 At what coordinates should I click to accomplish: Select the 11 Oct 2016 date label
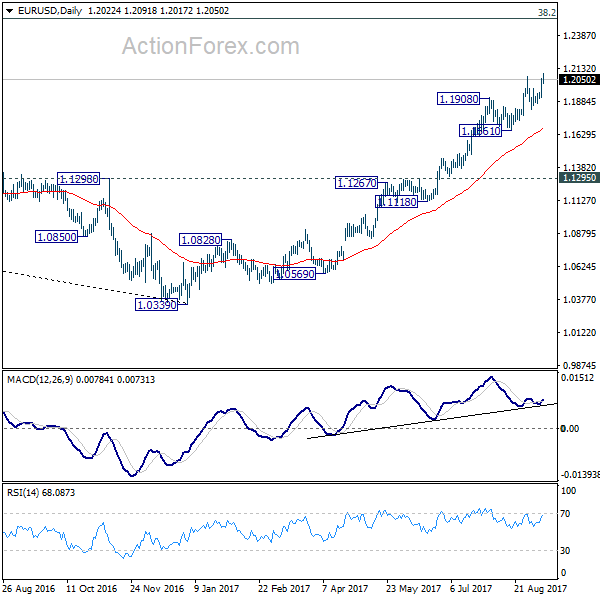pos(91,588)
